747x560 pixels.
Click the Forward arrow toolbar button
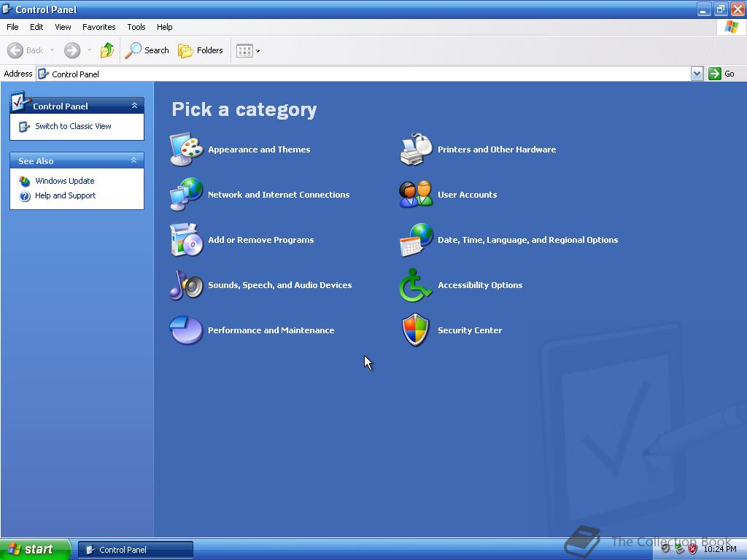[72, 50]
